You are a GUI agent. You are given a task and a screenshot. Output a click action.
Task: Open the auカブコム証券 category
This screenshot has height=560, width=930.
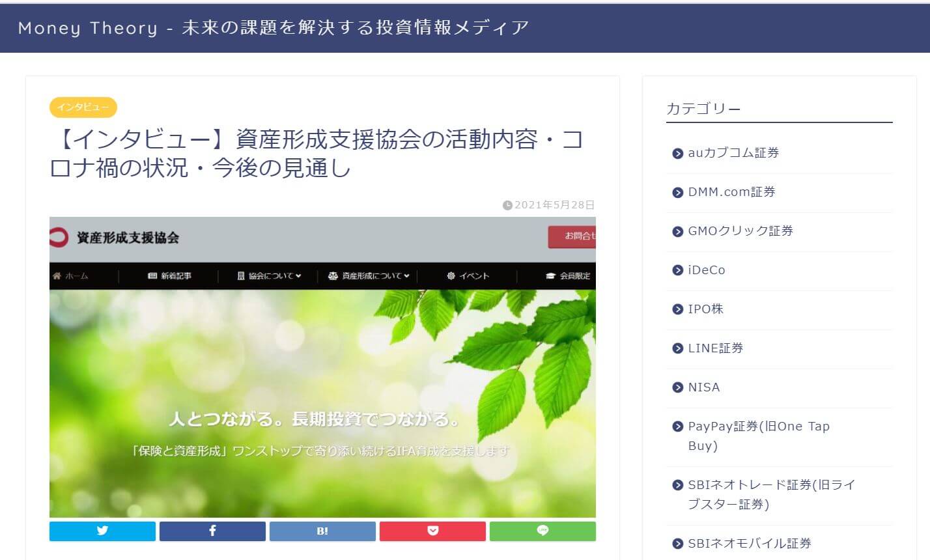(x=733, y=153)
